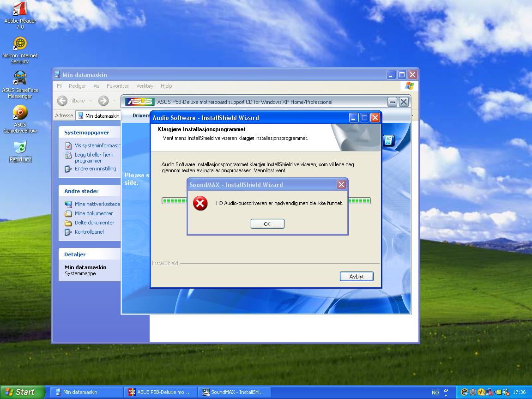Image resolution: width=532 pixels, height=399 pixels.
Task: Open the Papirkurv recycle bin icon
Action: coord(20,151)
